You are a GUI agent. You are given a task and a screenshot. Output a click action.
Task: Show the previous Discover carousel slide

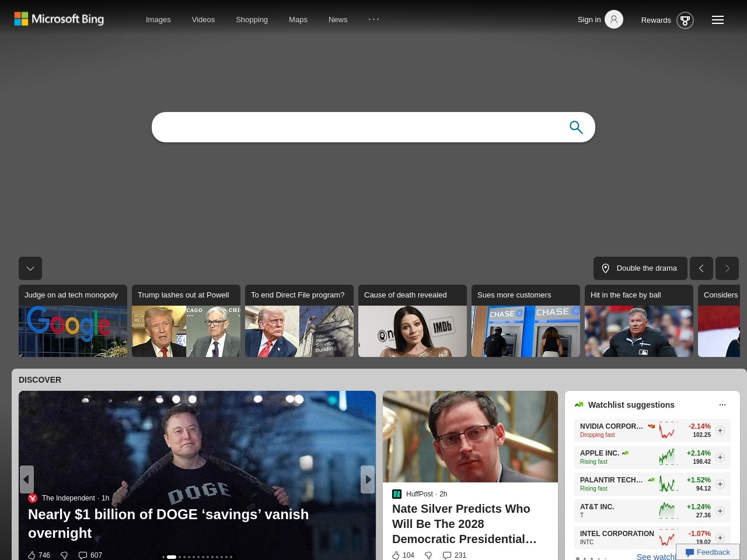click(x=26, y=480)
